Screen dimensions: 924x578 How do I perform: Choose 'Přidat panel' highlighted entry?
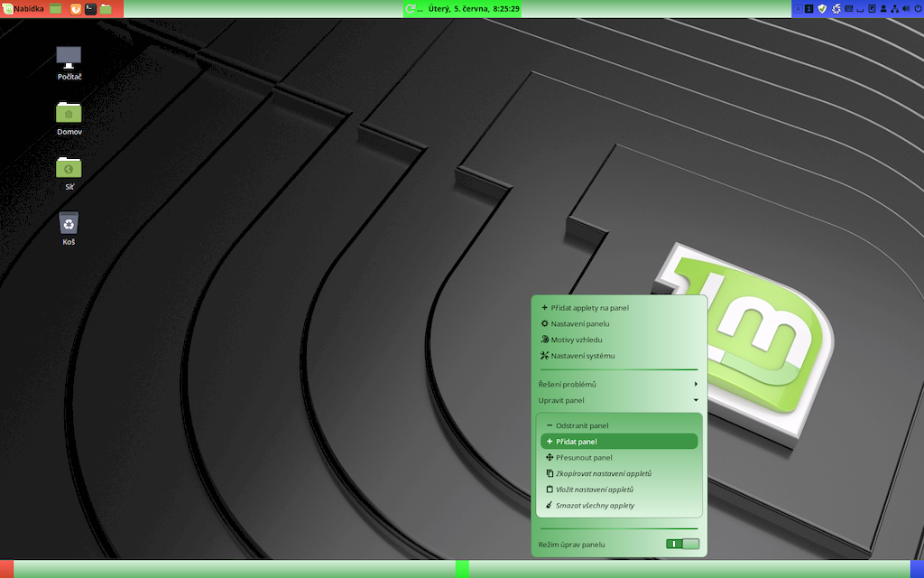(x=619, y=441)
